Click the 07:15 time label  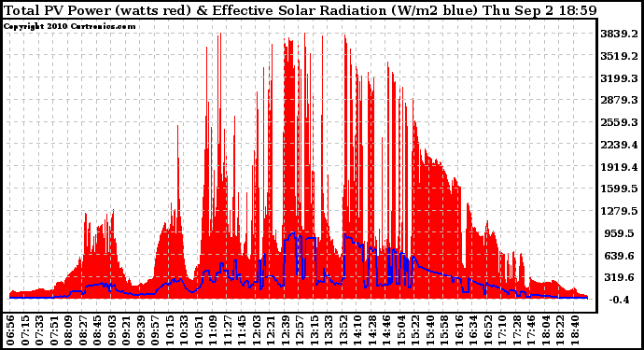pos(24,330)
